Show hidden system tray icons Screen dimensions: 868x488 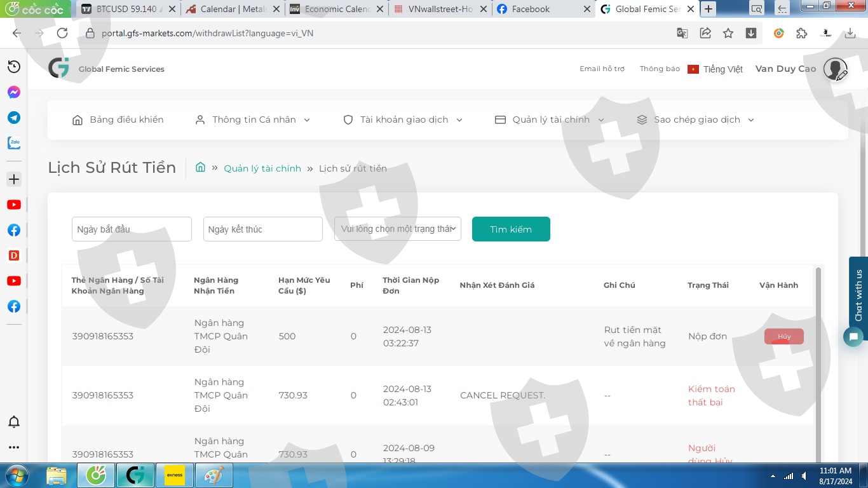pyautogui.click(x=773, y=476)
